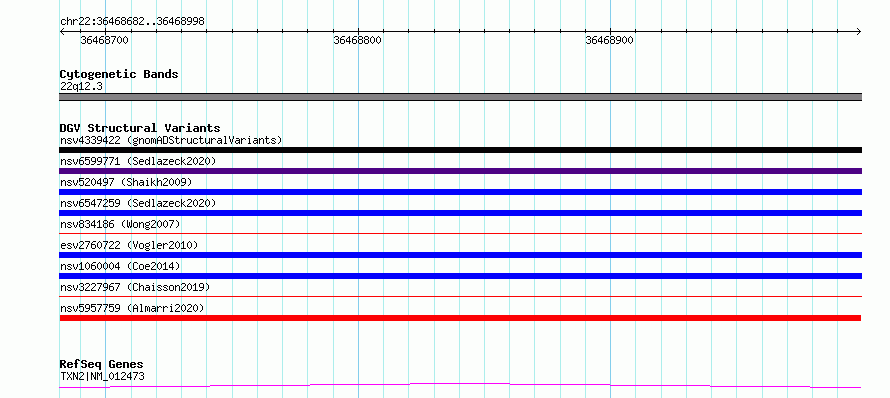This screenshot has height=398, width=890.
Task: Select the magenta TXN2 gene line
Action: (x=460, y=386)
